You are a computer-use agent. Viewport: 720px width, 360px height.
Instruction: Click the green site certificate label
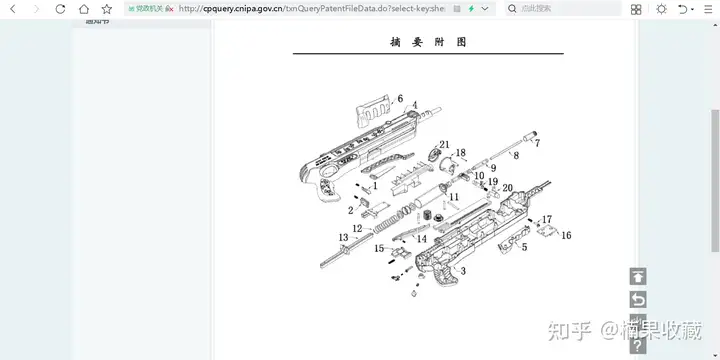(151, 9)
